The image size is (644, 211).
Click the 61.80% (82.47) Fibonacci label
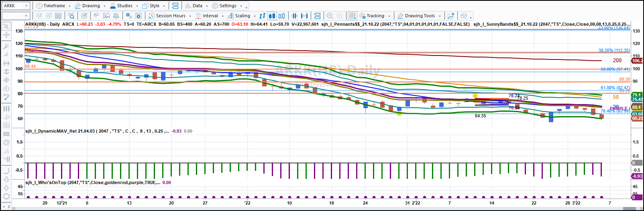click(x=615, y=88)
